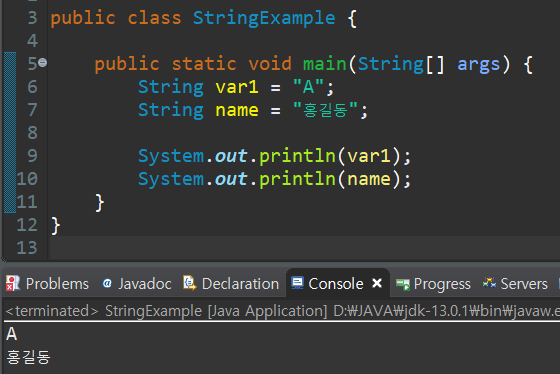Place the cursor on the "A" string literal
The height and width of the screenshot is (374, 560).
click(308, 87)
